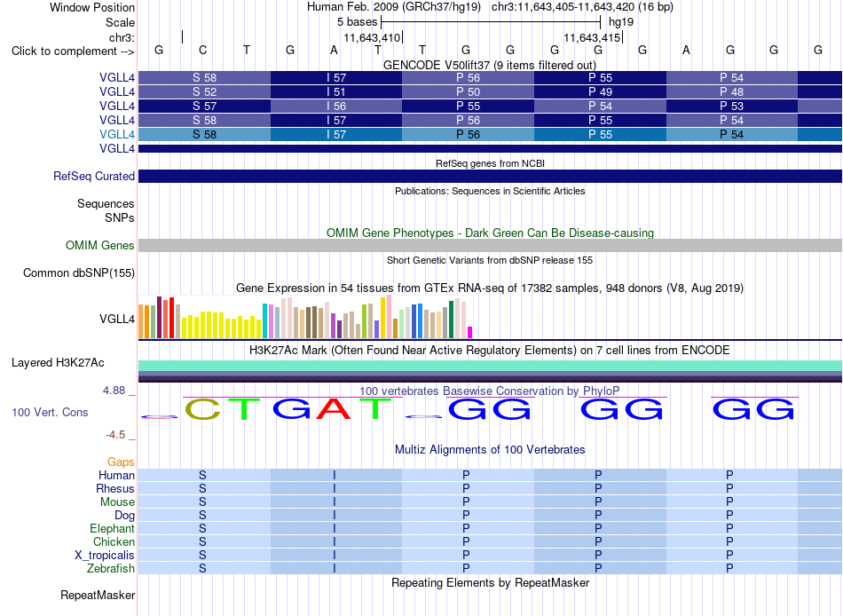843x616 pixels.
Task: Select the light-blue highlighted VGLL4 transcript label
Action: [x=116, y=135]
